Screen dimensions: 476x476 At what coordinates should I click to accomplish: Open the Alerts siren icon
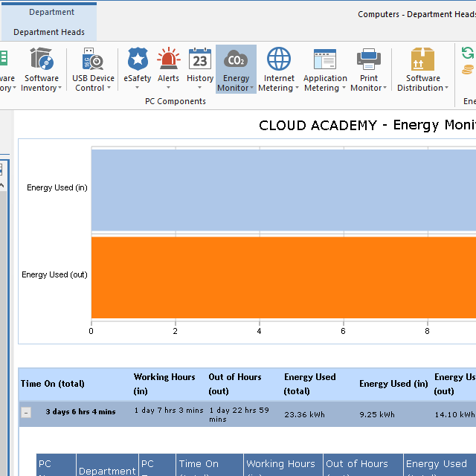[169, 58]
